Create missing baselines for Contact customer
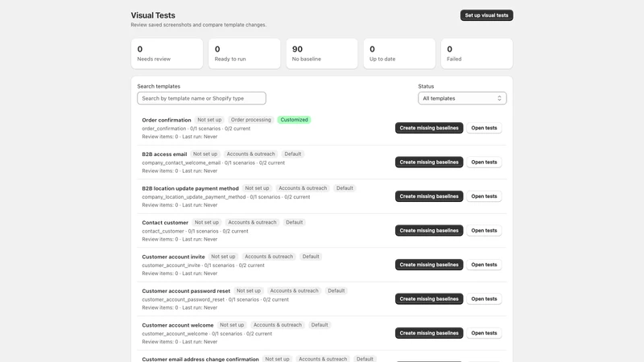 point(429,230)
